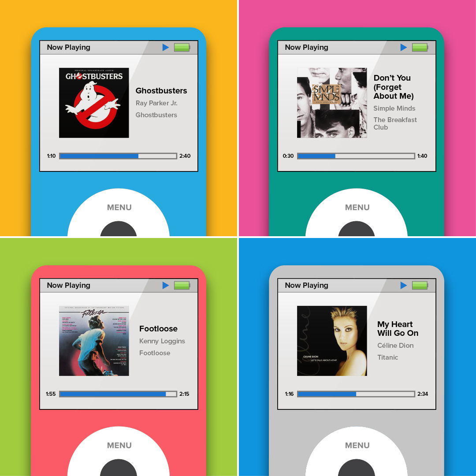Select artist name Ray Parker Jr.
The height and width of the screenshot is (476, 476).
point(156,103)
